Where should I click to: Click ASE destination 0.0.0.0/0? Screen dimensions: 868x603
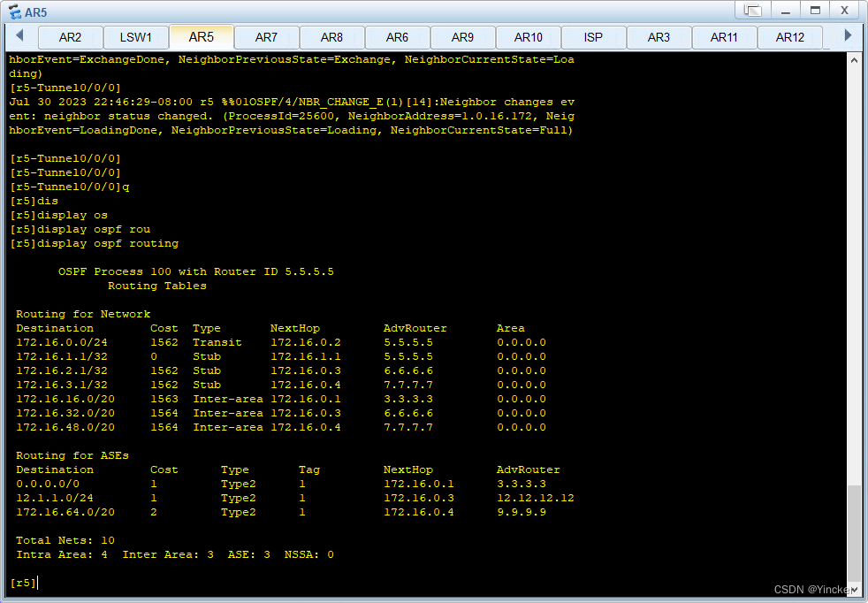pos(48,484)
